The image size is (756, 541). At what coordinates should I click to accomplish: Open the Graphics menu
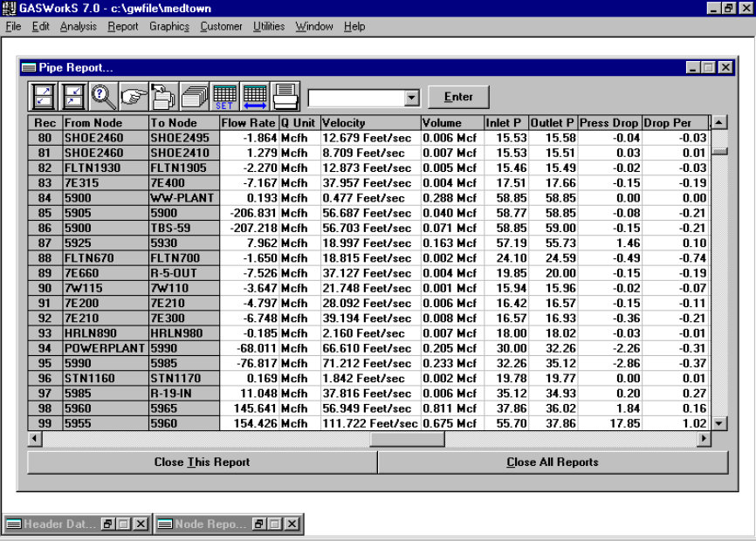tap(168, 26)
